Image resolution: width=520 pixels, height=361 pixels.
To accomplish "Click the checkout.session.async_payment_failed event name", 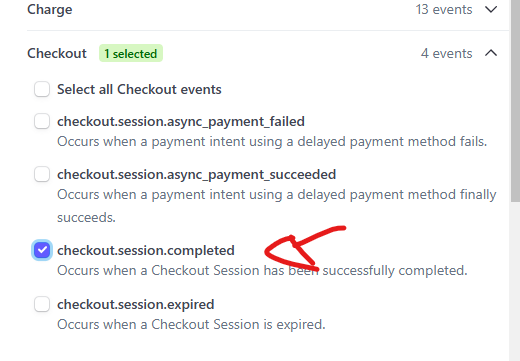I will click(181, 122).
